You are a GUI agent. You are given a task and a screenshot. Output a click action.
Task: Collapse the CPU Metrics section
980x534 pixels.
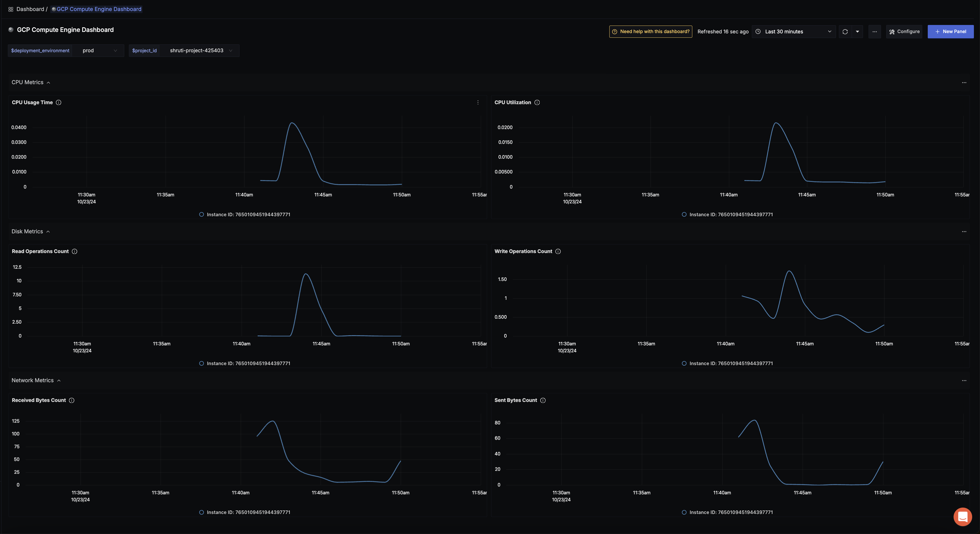pos(48,82)
